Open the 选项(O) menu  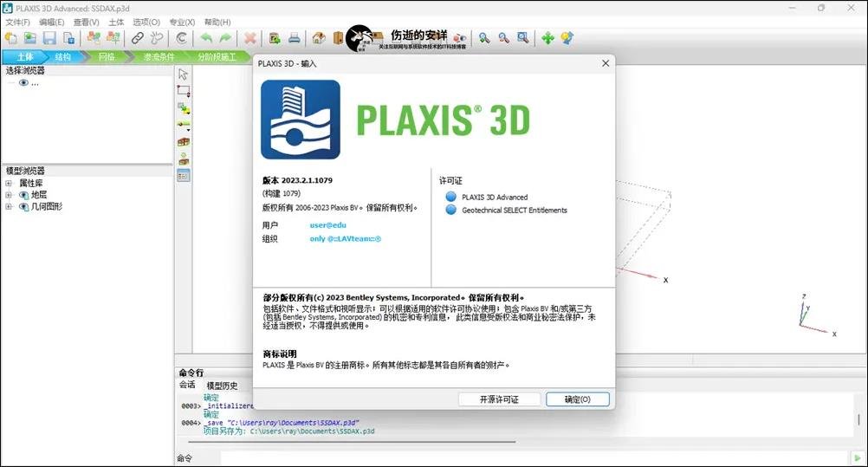tap(146, 23)
